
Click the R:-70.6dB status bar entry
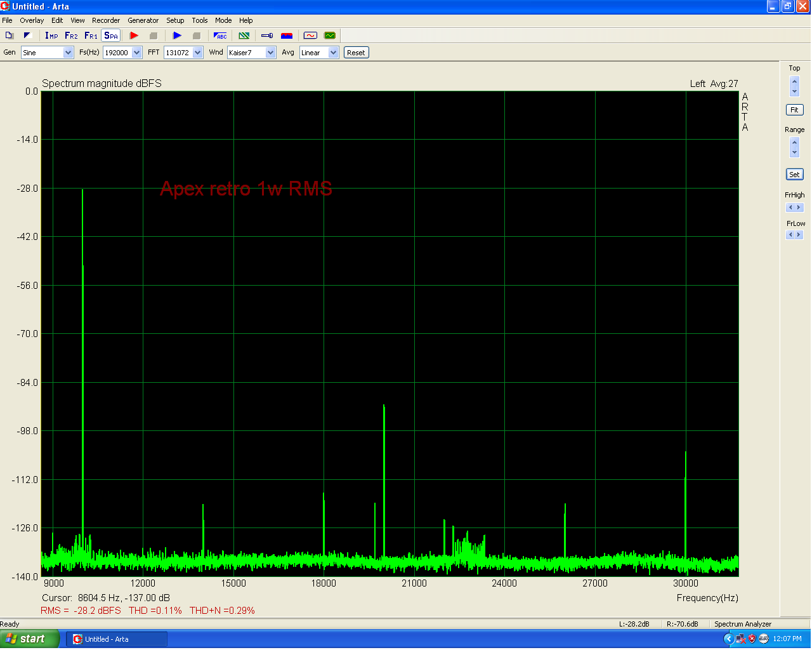coord(683,624)
